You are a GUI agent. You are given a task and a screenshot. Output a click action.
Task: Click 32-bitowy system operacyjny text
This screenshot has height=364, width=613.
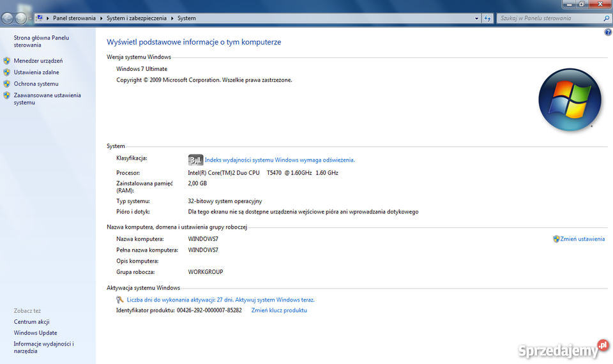225,201
